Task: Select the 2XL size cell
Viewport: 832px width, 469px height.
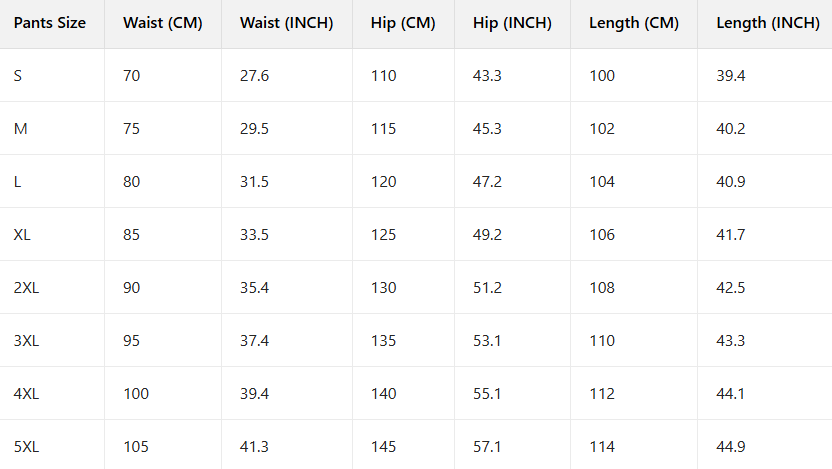Action: pos(27,288)
